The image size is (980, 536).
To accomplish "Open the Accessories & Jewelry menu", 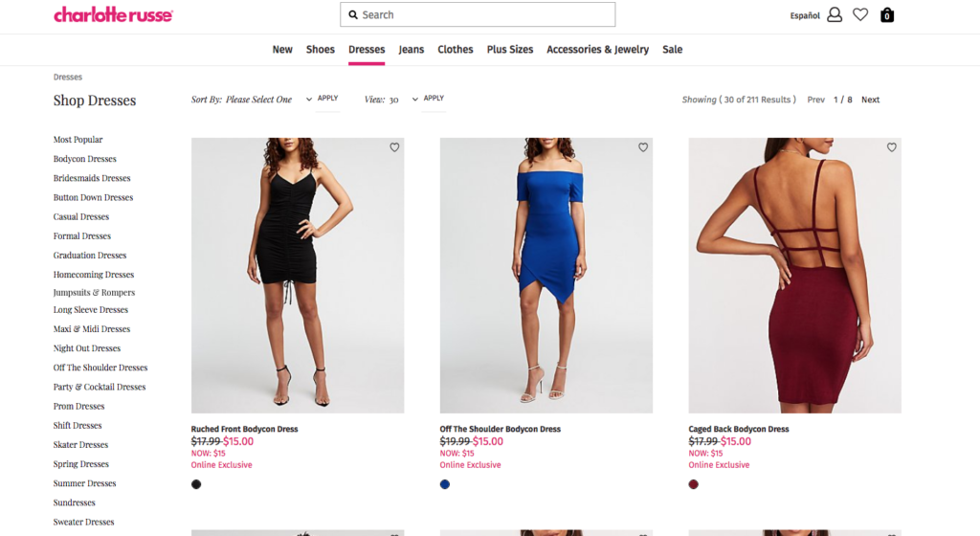I will pyautogui.click(x=597, y=50).
